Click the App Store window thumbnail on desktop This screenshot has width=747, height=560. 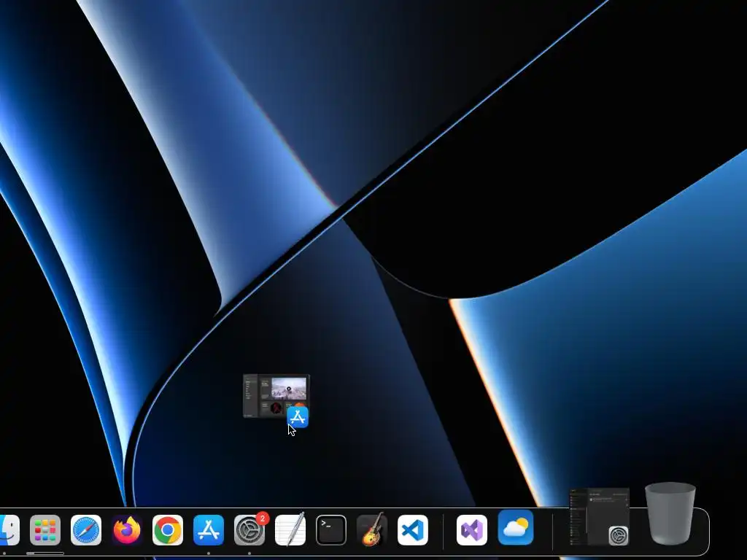[x=276, y=396]
